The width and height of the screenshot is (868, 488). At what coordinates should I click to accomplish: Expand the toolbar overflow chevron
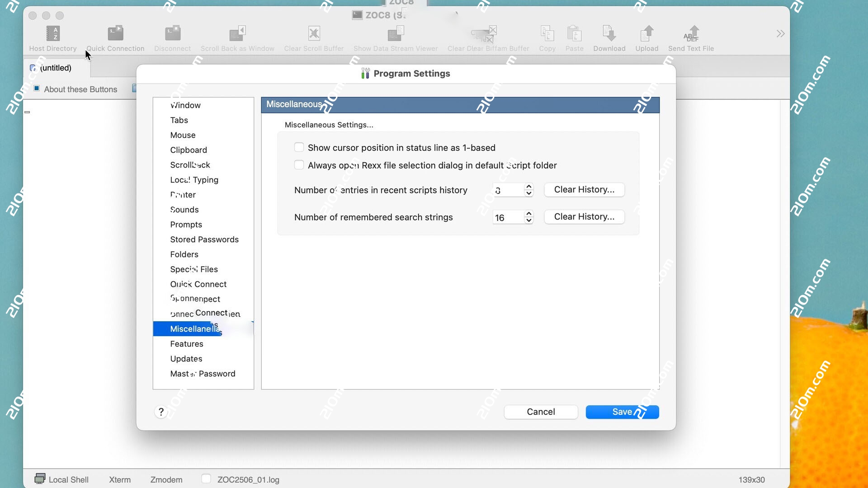(x=780, y=34)
